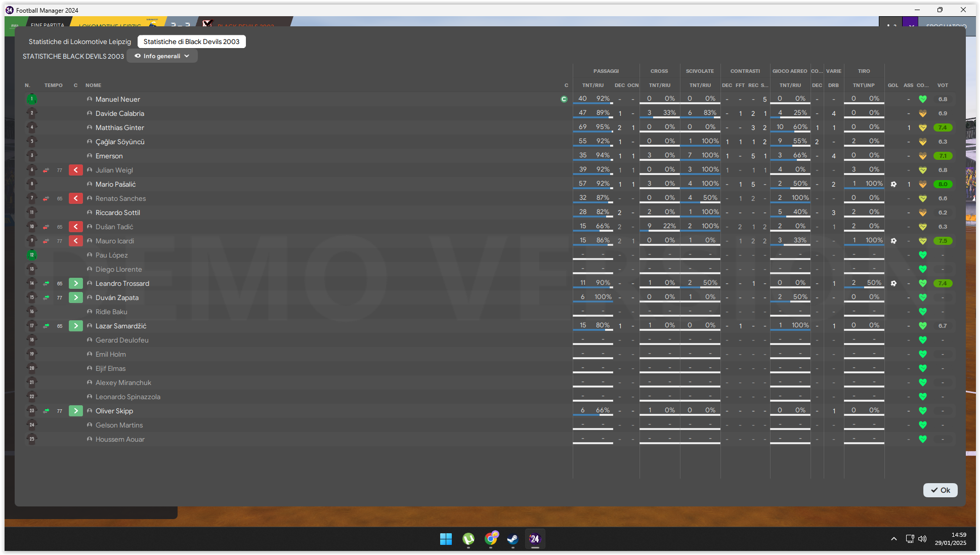Click the person icon beside Emerson
This screenshot has width=980, height=555.
point(90,156)
